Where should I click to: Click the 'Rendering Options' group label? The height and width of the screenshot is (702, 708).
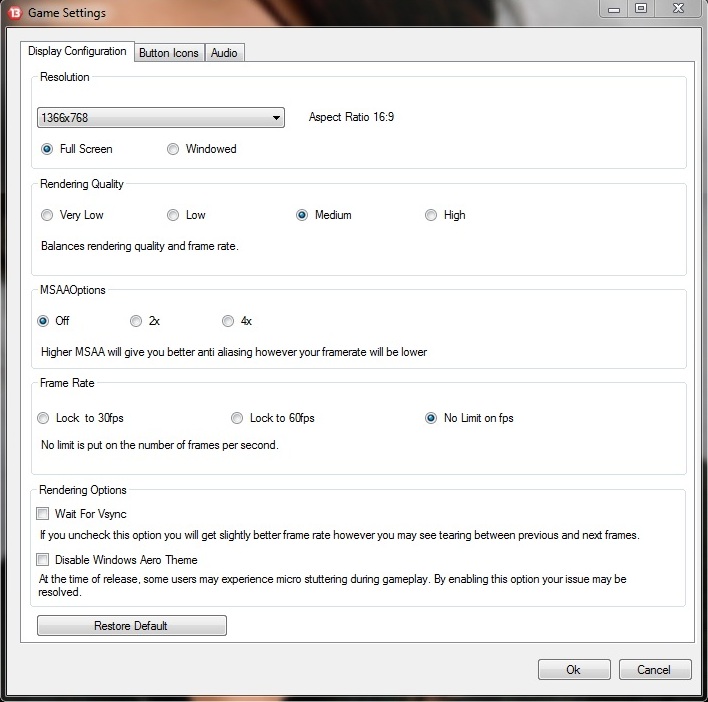tap(83, 490)
